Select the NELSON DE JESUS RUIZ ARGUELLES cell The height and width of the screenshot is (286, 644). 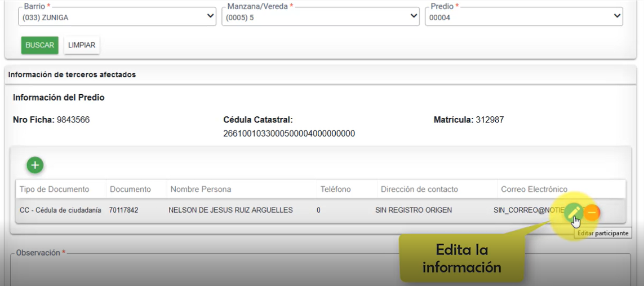pyautogui.click(x=230, y=210)
